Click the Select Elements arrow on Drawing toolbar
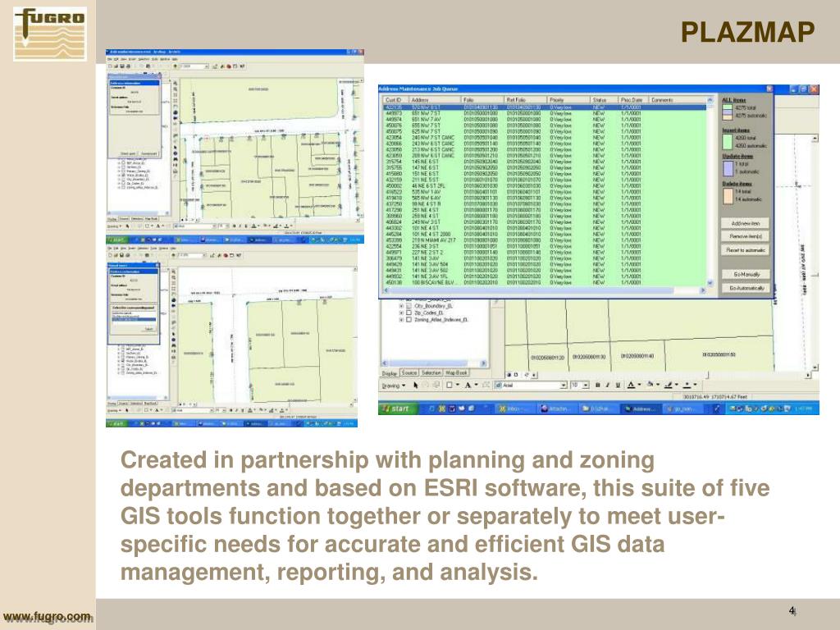This screenshot has height=630, width=840. click(416, 386)
